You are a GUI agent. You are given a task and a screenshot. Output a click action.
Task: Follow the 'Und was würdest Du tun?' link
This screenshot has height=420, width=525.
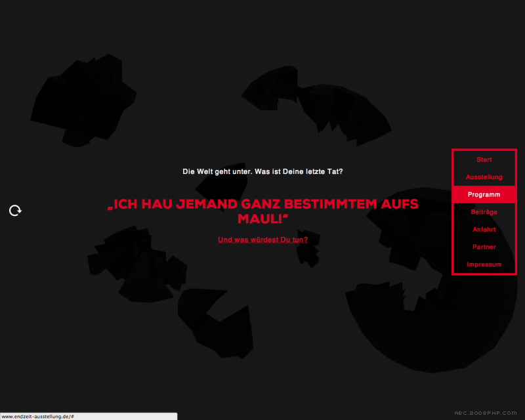pos(262,240)
